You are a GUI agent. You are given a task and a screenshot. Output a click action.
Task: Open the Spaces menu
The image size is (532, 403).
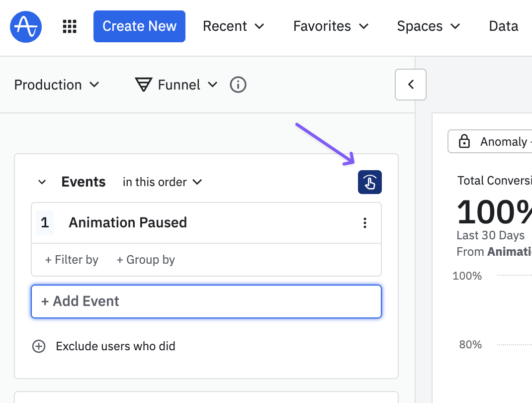pos(428,26)
